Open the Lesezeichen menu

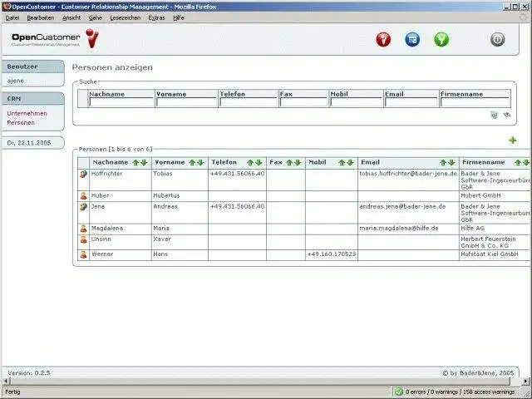[x=126, y=18]
